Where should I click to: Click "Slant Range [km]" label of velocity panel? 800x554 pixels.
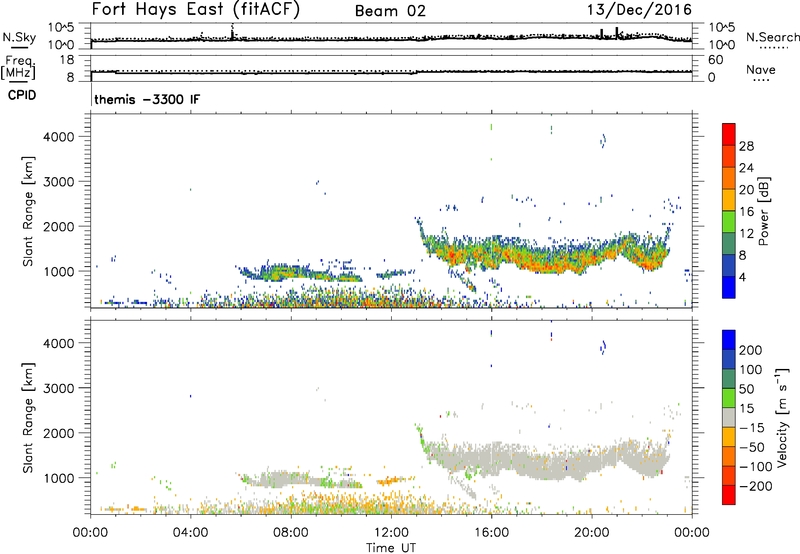tap(28, 418)
